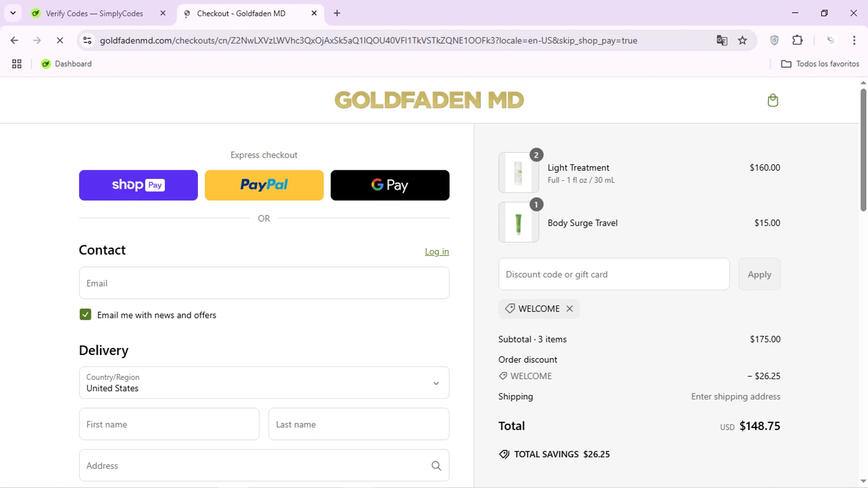The height and width of the screenshot is (488, 868).
Task: Remove the WELCOME discount code tag
Action: (569, 309)
